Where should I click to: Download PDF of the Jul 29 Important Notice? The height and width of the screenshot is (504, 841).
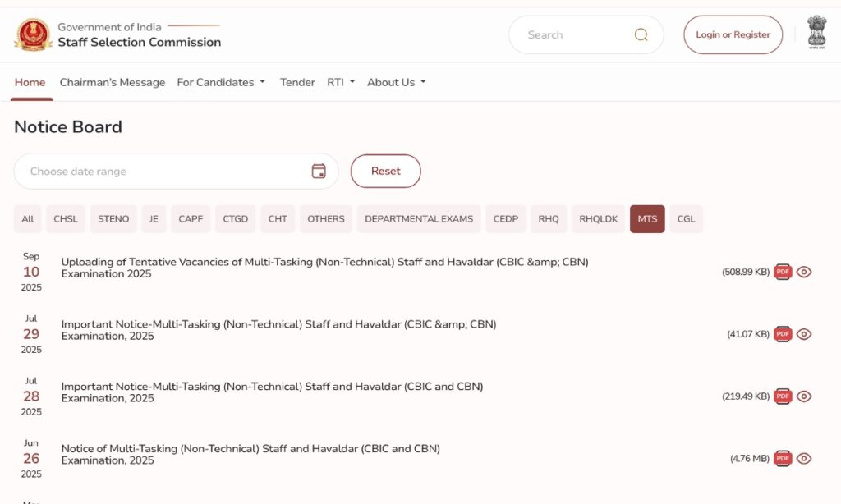783,334
